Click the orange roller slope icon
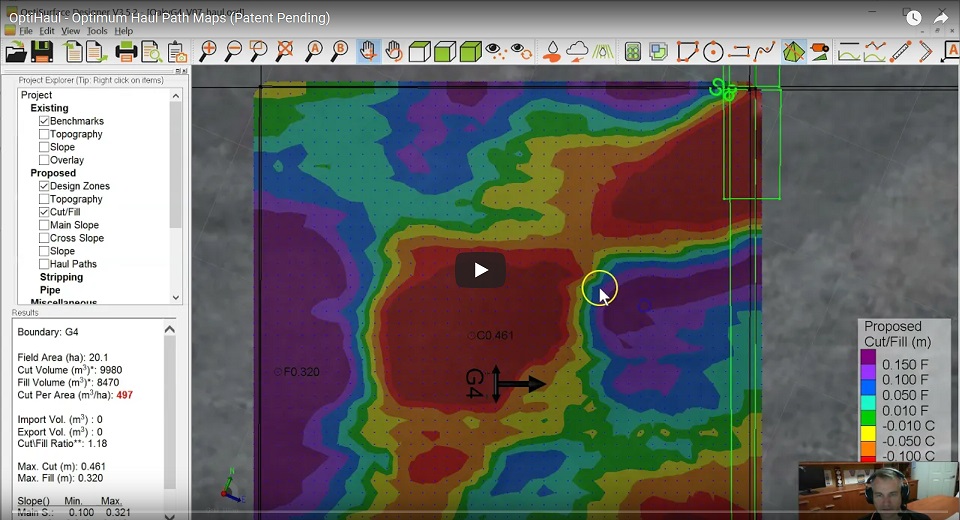Screen dimensions: 960x520 pyautogui.click(x=819, y=51)
